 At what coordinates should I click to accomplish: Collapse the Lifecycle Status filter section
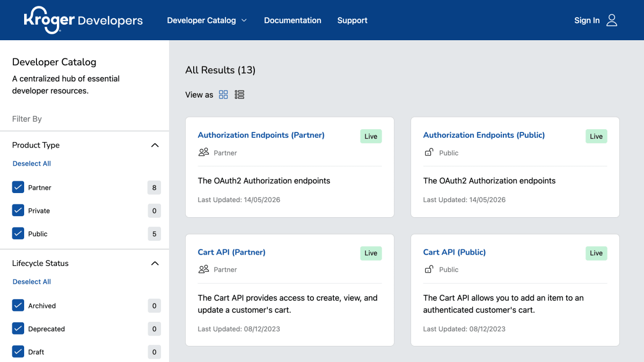155,263
